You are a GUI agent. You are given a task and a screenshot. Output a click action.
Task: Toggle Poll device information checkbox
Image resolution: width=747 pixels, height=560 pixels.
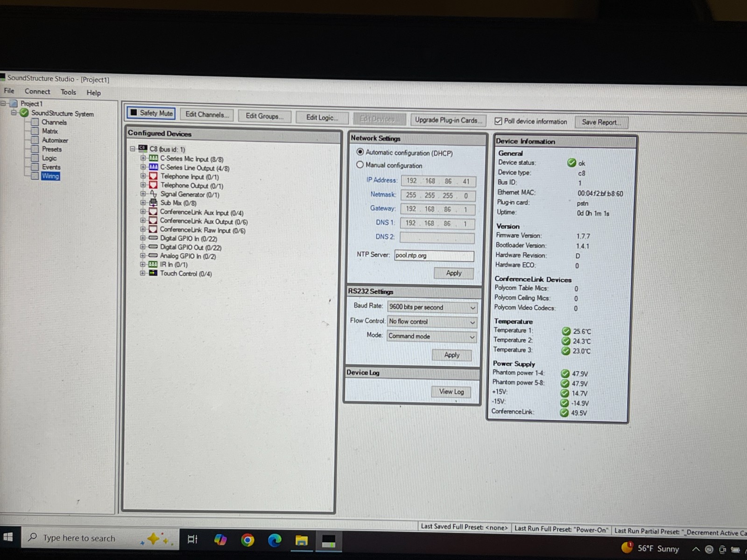499,121
